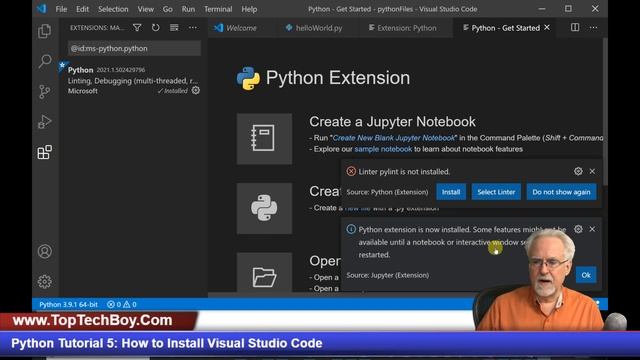Open pylint notification settings gear

coord(578,171)
